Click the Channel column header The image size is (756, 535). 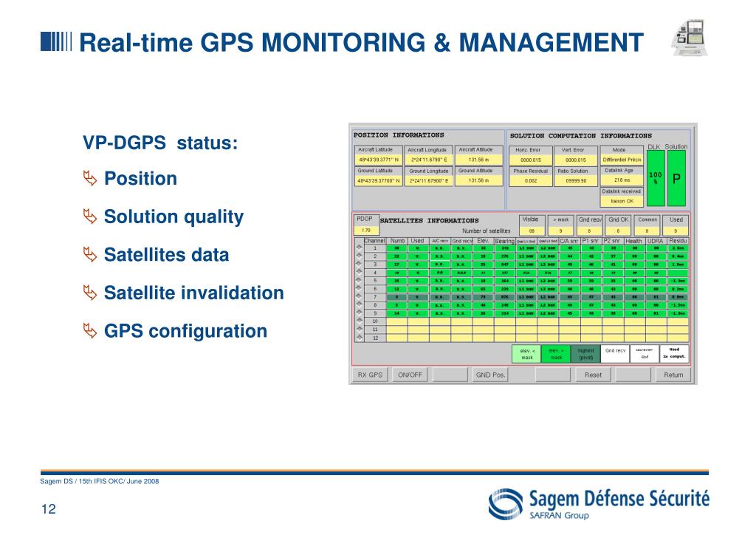(x=374, y=241)
